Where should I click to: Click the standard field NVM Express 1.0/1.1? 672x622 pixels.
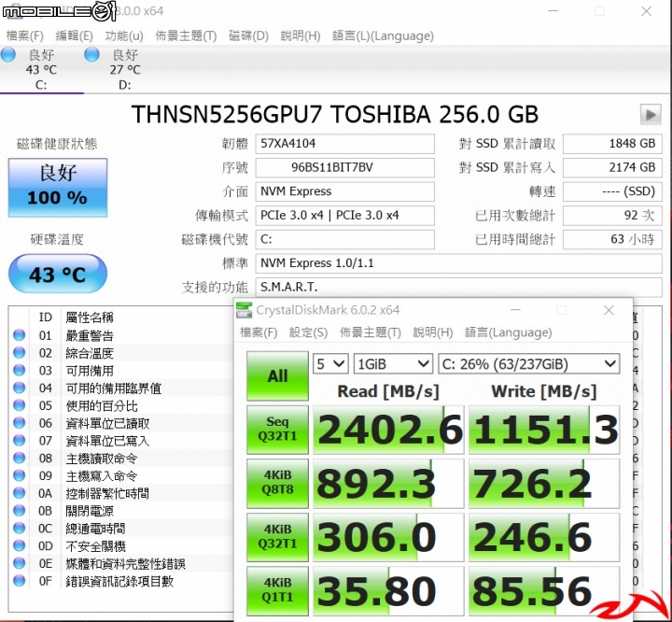pos(458,263)
